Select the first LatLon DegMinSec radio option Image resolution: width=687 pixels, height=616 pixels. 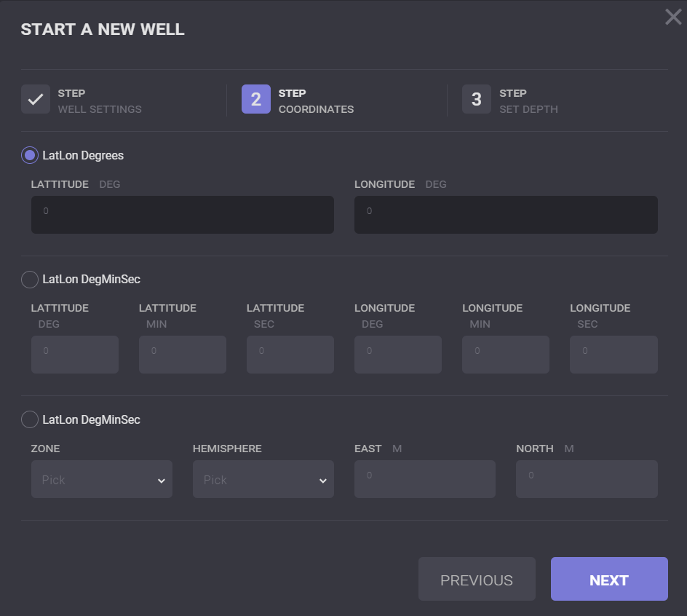[x=30, y=279]
